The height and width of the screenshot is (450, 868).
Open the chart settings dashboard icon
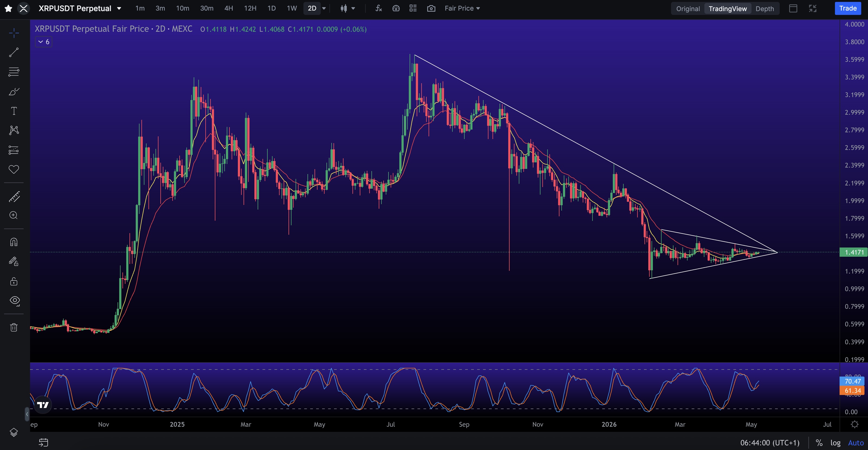(396, 8)
